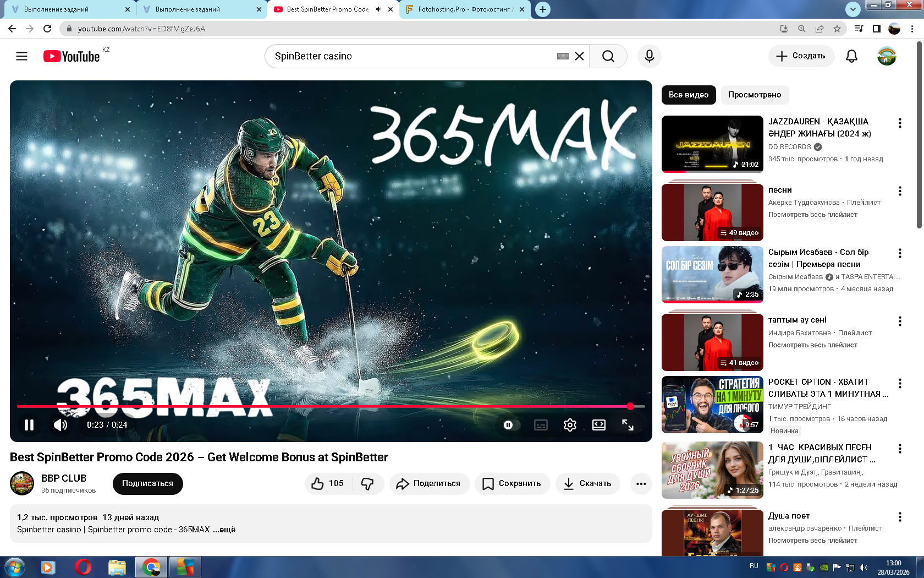The image size is (924, 578).
Task: Save video to a playlist
Action: point(512,483)
